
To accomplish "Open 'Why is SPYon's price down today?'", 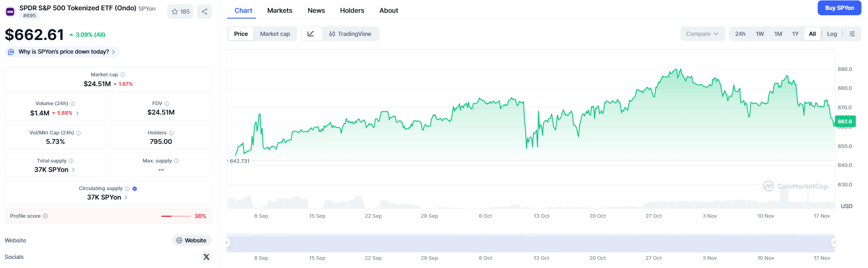I will pyautogui.click(x=62, y=52).
